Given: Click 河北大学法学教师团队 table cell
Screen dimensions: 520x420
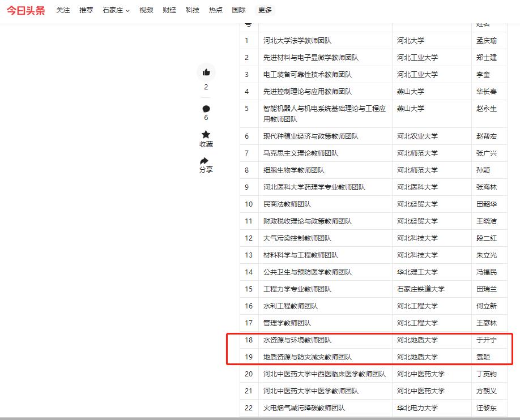Looking at the screenshot, I should [297, 41].
